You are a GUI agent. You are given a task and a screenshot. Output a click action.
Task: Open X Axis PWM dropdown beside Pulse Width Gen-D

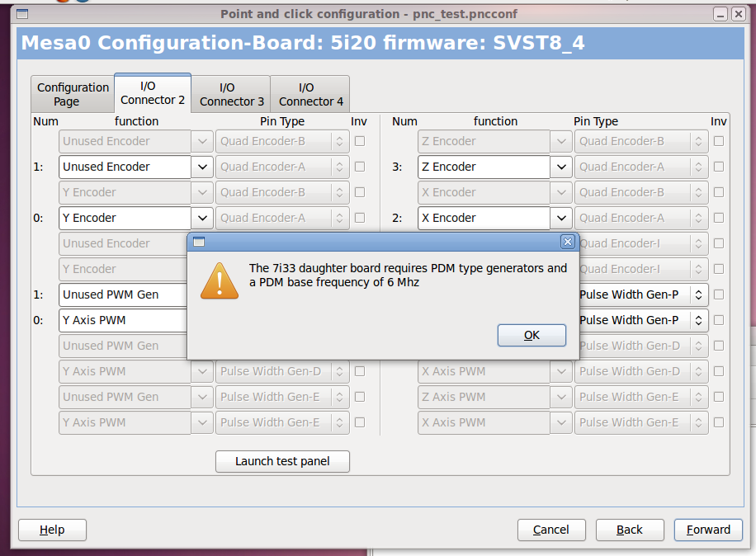coord(561,371)
